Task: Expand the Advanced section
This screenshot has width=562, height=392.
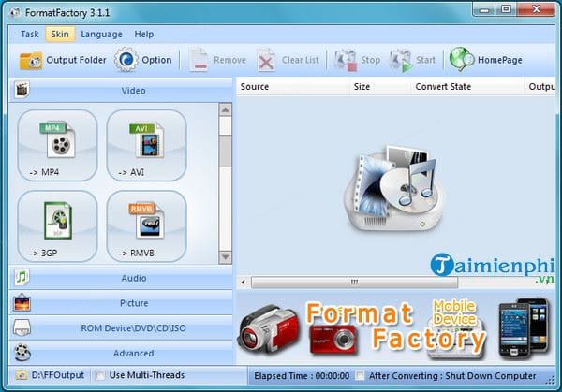Action: [121, 353]
